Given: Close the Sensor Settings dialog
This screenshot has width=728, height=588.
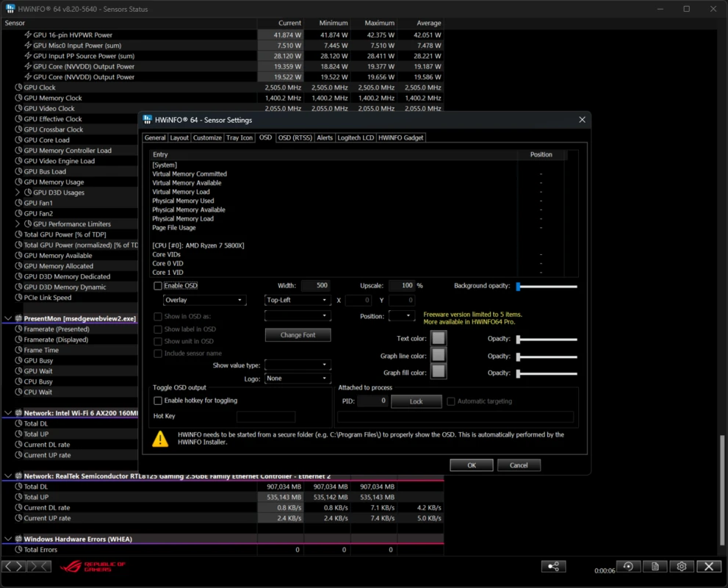Looking at the screenshot, I should click(583, 120).
